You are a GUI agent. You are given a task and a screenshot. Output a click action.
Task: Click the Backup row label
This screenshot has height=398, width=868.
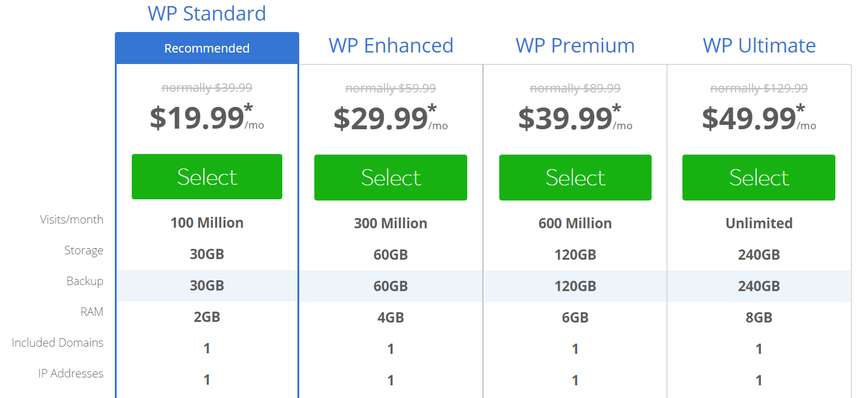coord(85,281)
